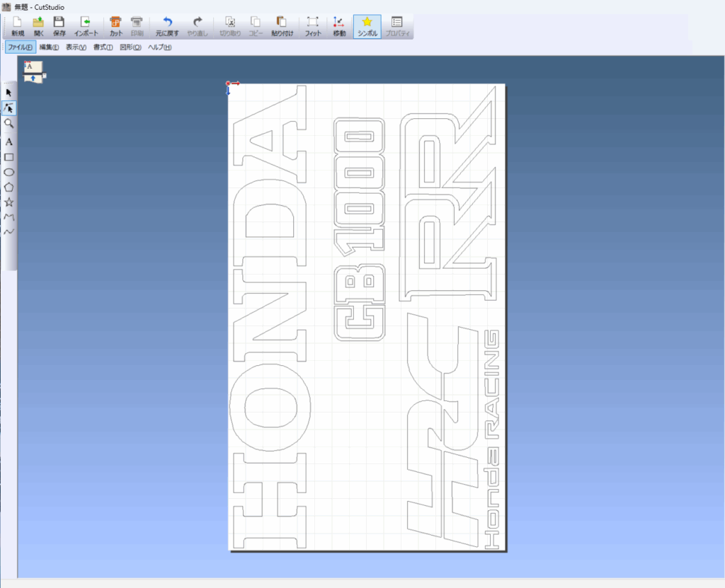This screenshot has width=725, height=588.
Task: Select the pentagon polygon tool
Action: coord(8,188)
